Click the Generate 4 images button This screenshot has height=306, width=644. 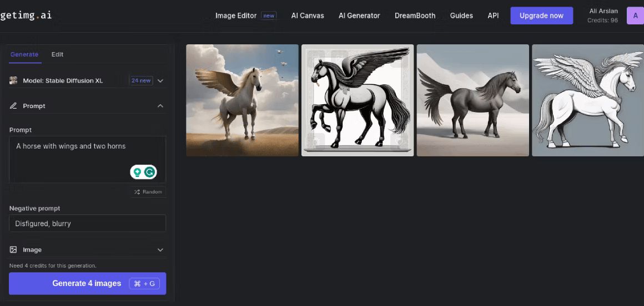pyautogui.click(x=88, y=283)
